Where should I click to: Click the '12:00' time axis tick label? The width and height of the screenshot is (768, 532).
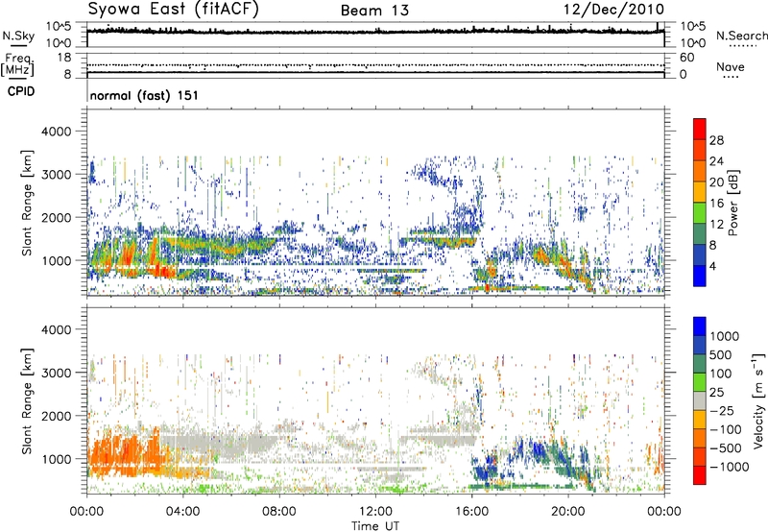tap(375, 512)
